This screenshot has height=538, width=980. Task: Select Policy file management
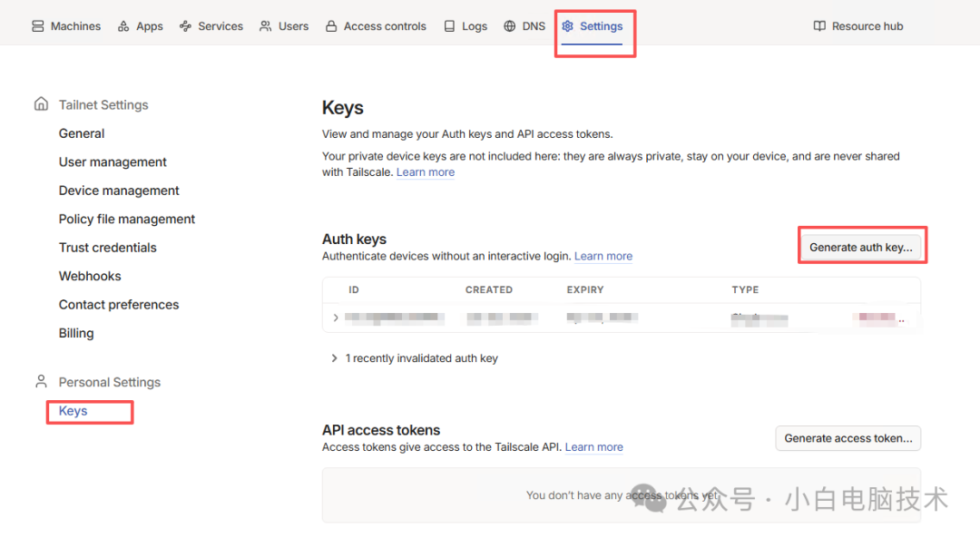click(127, 220)
